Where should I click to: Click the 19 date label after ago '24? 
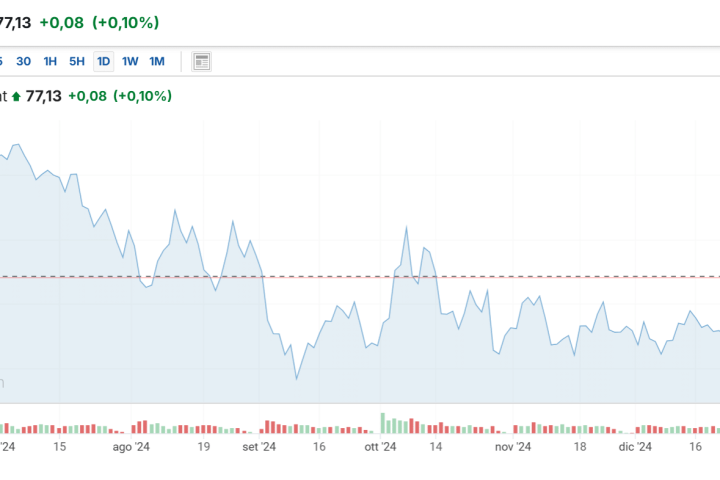pos(203,448)
